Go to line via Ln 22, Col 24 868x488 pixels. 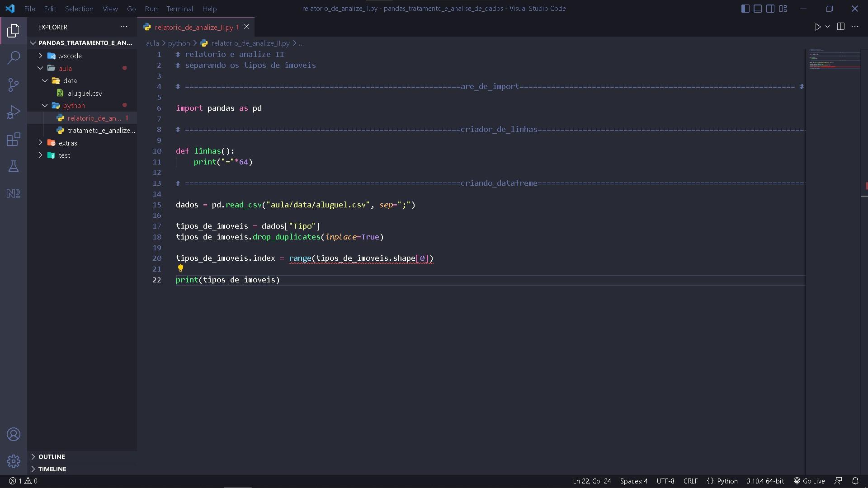592,481
